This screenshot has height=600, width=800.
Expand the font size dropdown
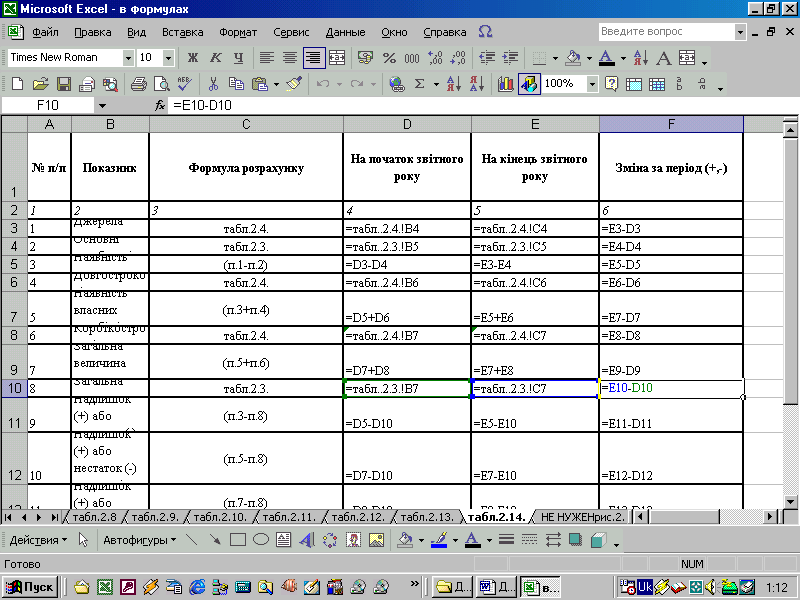coord(169,58)
